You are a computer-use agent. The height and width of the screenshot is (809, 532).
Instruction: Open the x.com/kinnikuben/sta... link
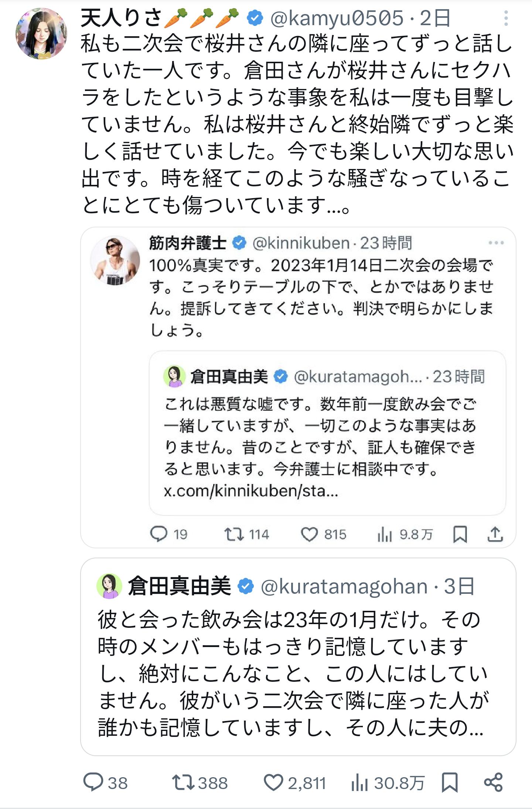251,491
